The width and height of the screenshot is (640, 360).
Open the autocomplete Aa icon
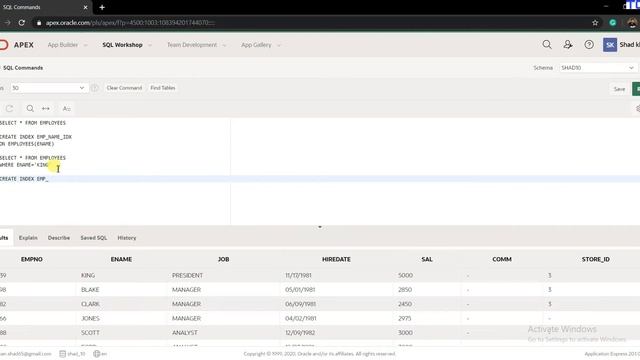67,109
